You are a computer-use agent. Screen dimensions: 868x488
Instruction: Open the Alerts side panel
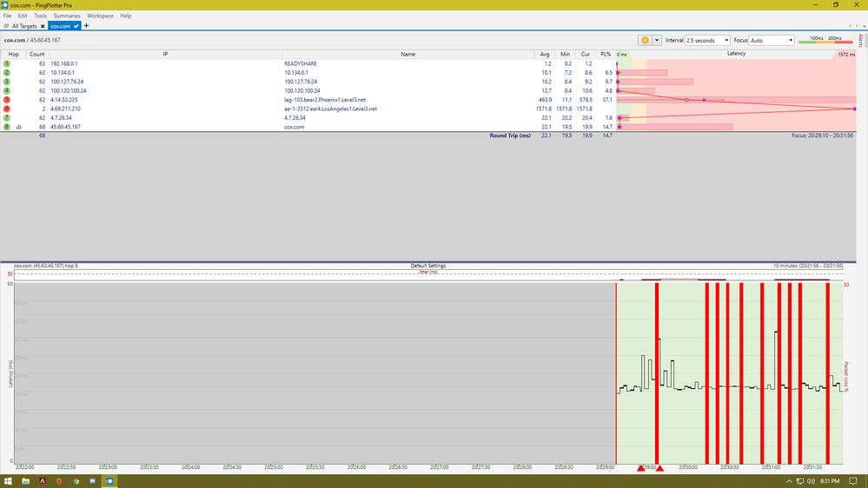click(861, 41)
